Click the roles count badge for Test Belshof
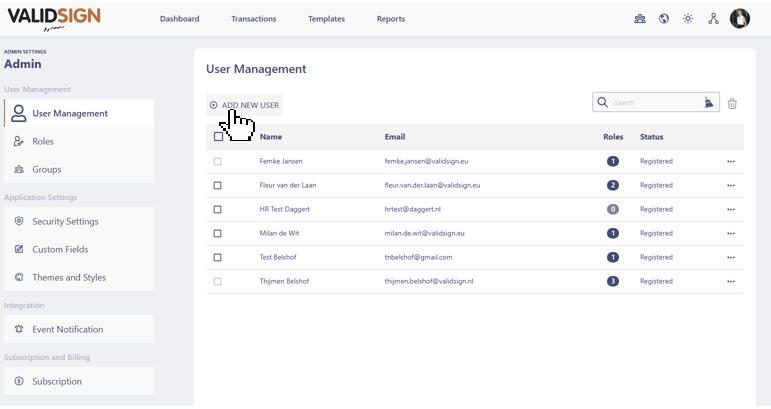Image resolution: width=771 pixels, height=409 pixels. pos(612,257)
